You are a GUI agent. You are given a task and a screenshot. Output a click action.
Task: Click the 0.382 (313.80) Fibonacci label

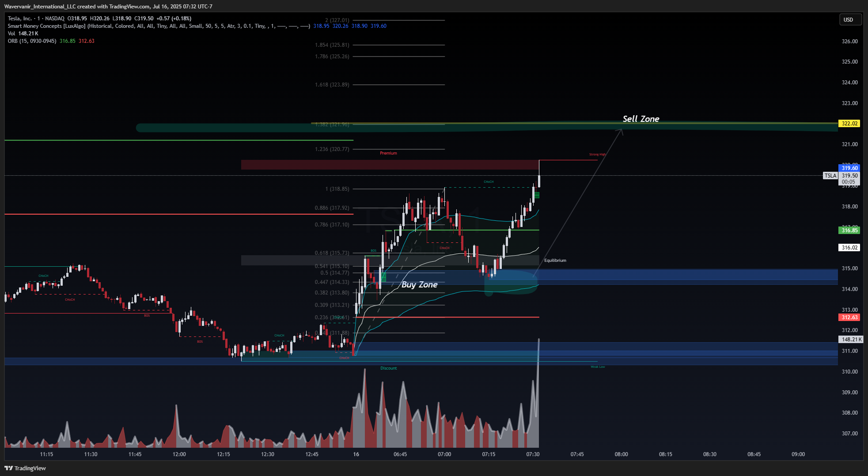332,293
